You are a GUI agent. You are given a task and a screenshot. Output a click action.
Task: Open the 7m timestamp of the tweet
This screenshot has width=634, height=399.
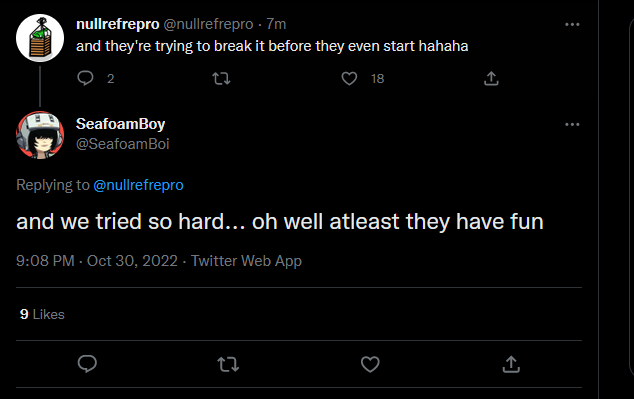[276, 24]
